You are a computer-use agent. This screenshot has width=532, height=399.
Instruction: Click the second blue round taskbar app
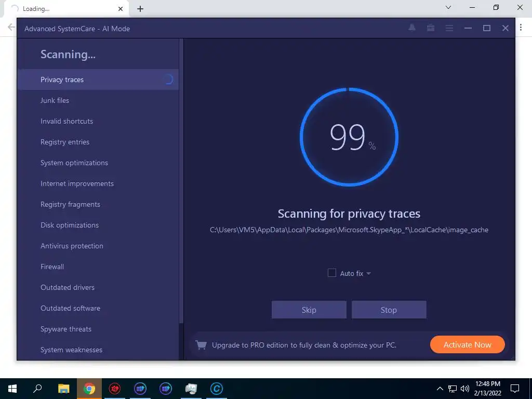coord(166,389)
